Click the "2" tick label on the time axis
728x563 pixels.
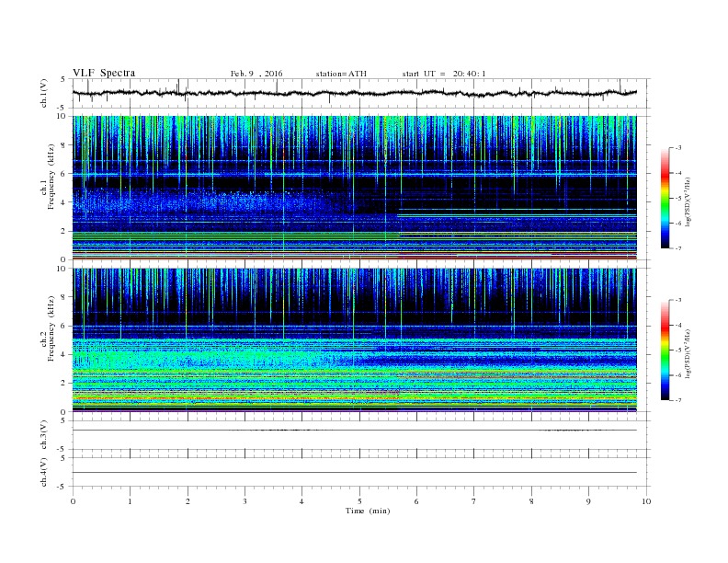point(188,501)
